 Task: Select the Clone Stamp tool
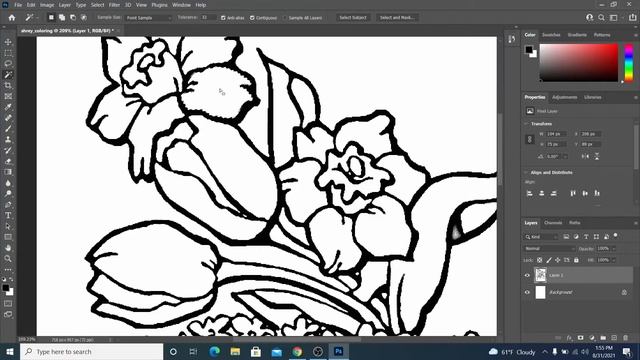point(8,140)
